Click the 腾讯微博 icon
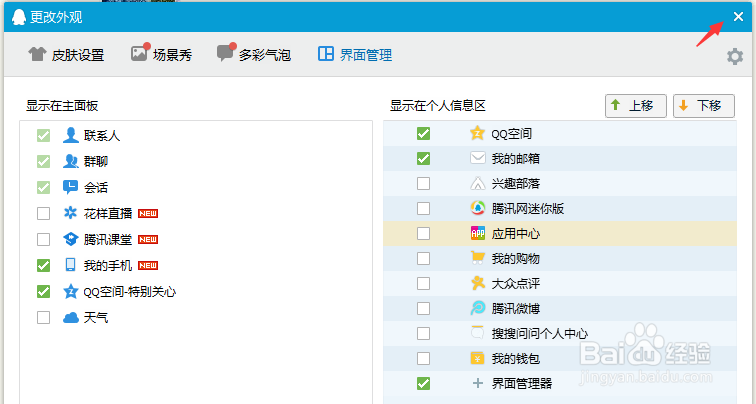756x404 pixels. (477, 308)
